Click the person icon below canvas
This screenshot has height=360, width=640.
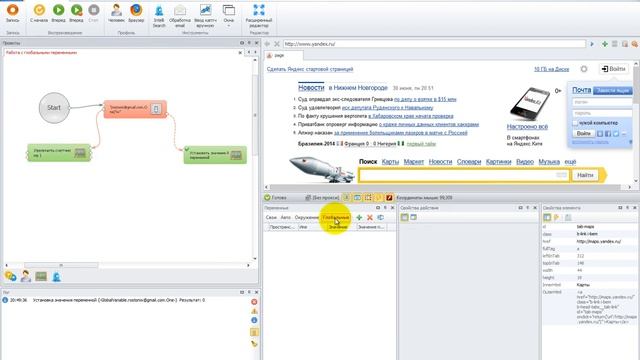26,276
